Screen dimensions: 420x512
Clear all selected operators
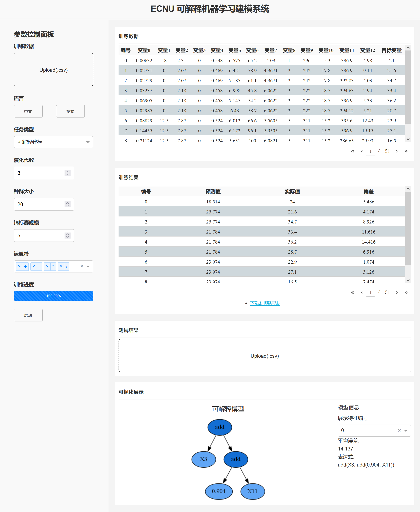click(82, 266)
